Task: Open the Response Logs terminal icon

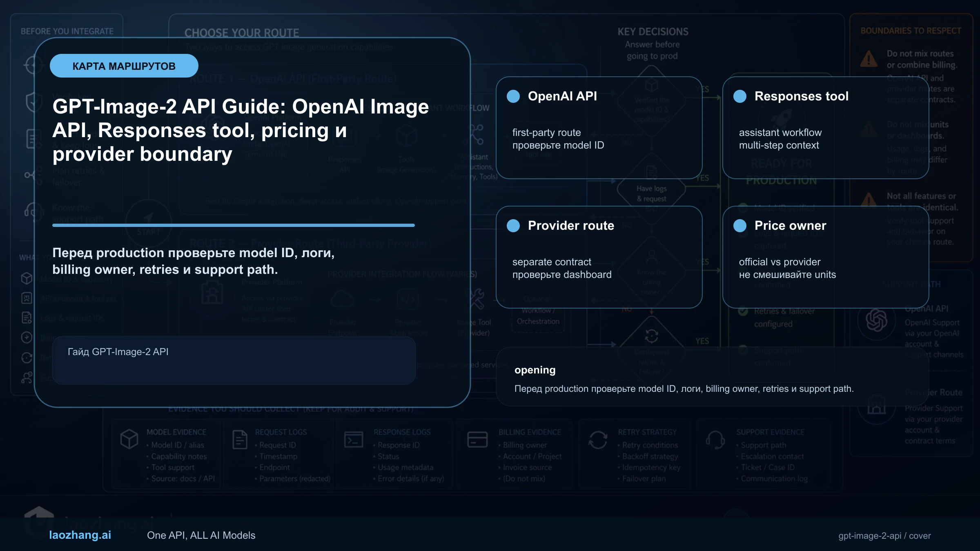Action: pyautogui.click(x=354, y=440)
